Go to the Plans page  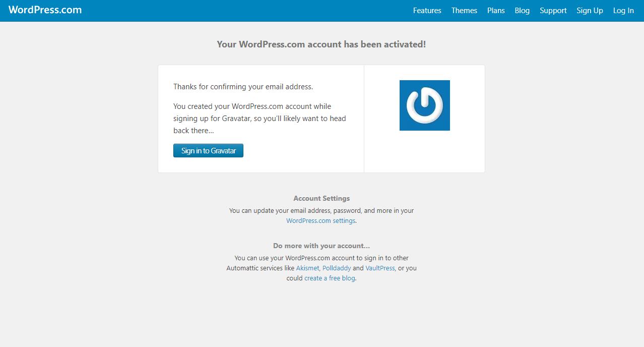(496, 11)
